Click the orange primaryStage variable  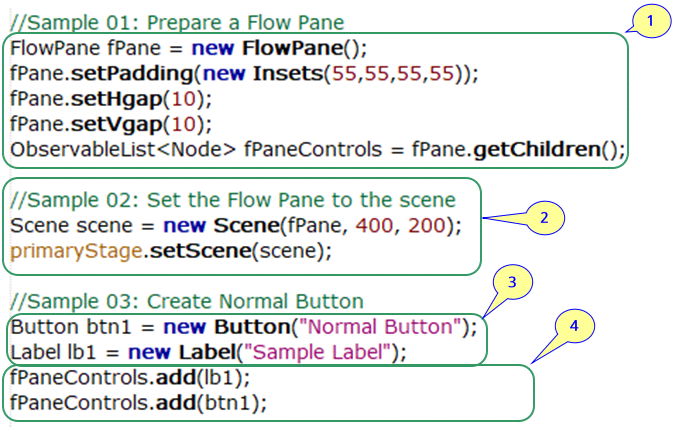[74, 250]
